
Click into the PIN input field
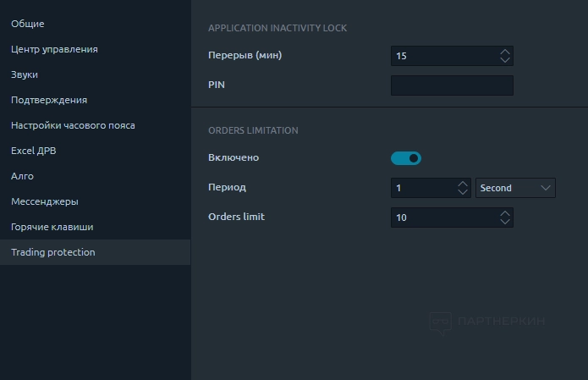pos(452,85)
